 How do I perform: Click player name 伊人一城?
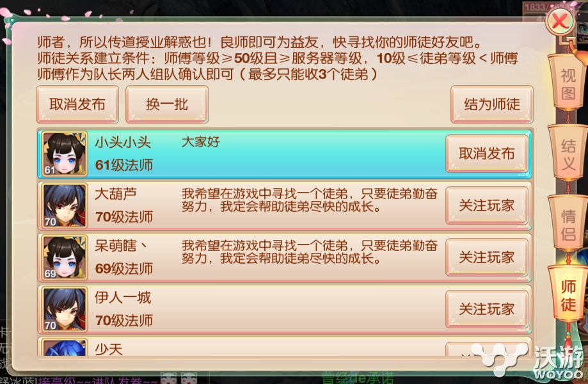(123, 298)
